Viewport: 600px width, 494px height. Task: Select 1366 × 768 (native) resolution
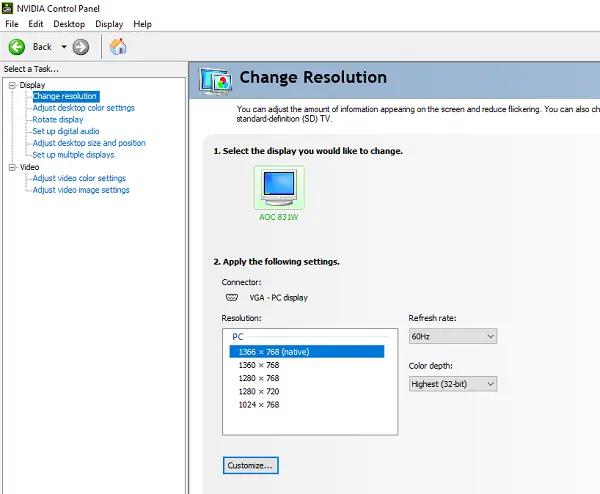(x=307, y=352)
